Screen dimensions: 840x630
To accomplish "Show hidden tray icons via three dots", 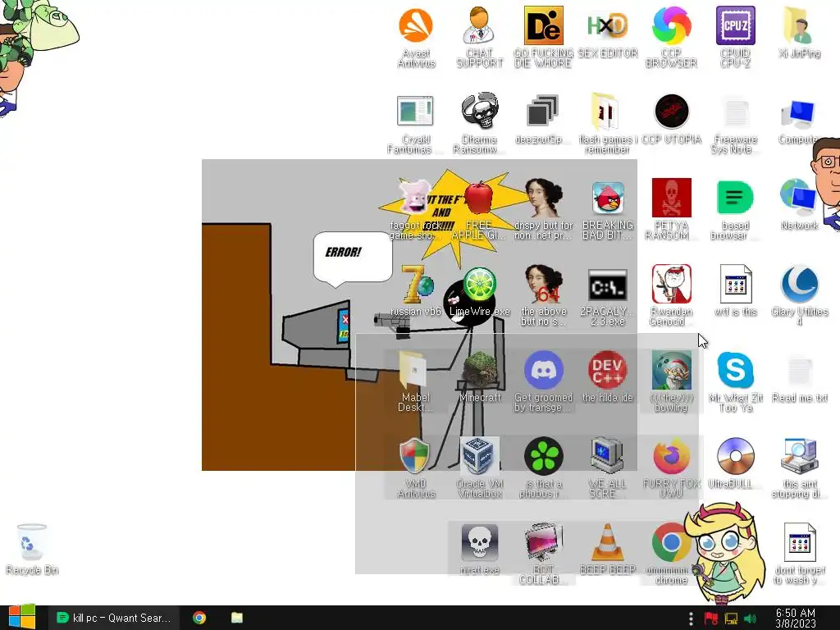I will pos(691,619).
